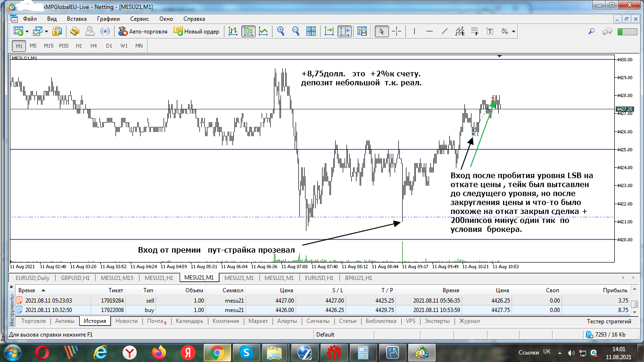The width and height of the screenshot is (644, 362).
Task: Open the Торговля toolbox tab
Action: pyautogui.click(x=34, y=321)
